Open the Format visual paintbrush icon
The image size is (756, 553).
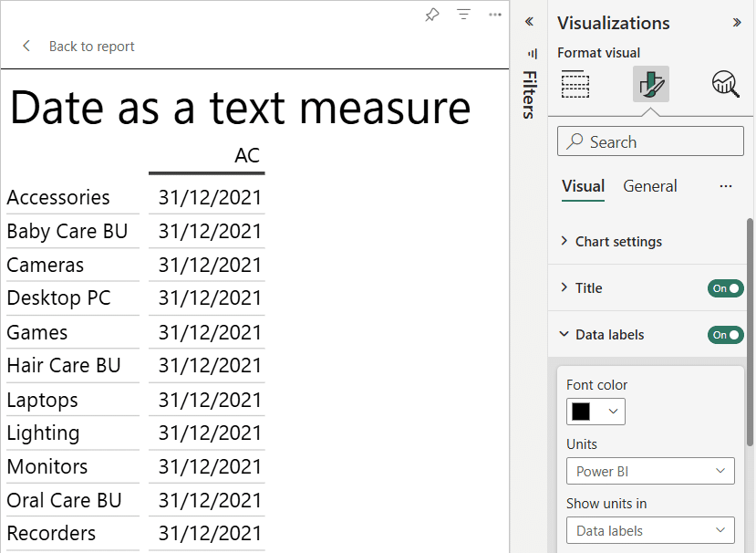[x=651, y=85]
